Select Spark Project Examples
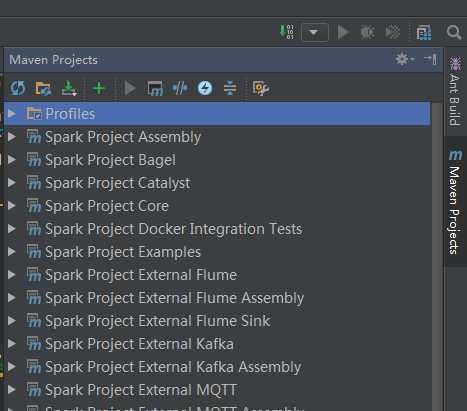467x411 pixels. click(x=217, y=252)
